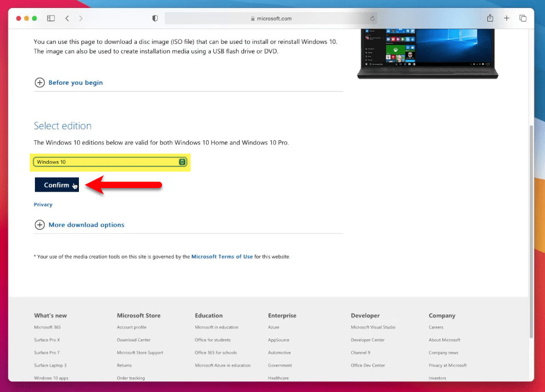
Task: Open Surface Laptop 3 footer link
Action: pos(50,366)
